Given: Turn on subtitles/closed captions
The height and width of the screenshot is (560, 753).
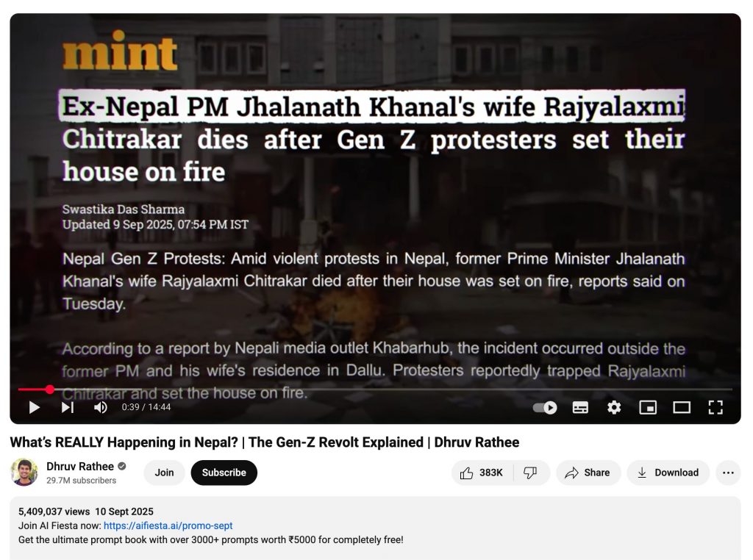Looking at the screenshot, I should (x=580, y=407).
